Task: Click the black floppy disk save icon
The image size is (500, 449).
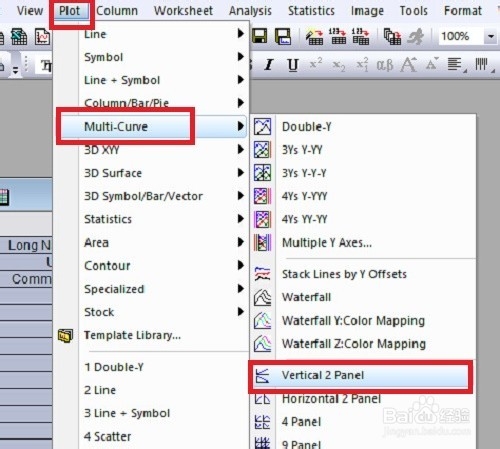Action: click(x=259, y=36)
